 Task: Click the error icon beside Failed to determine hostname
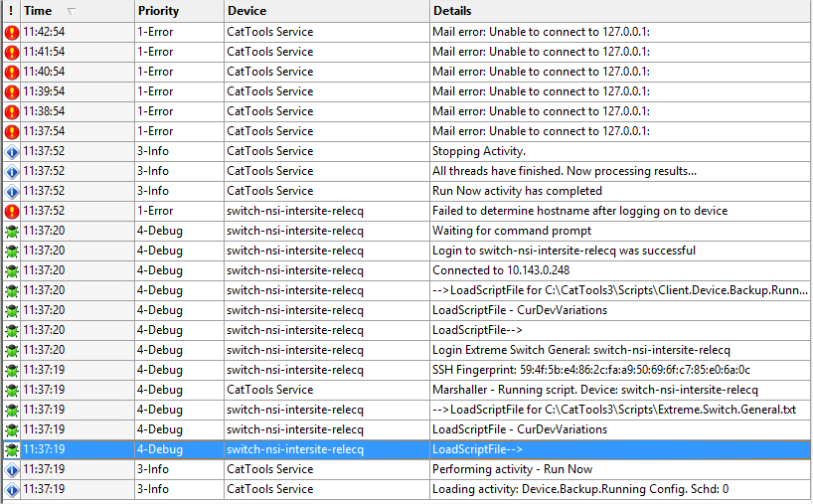11,212
